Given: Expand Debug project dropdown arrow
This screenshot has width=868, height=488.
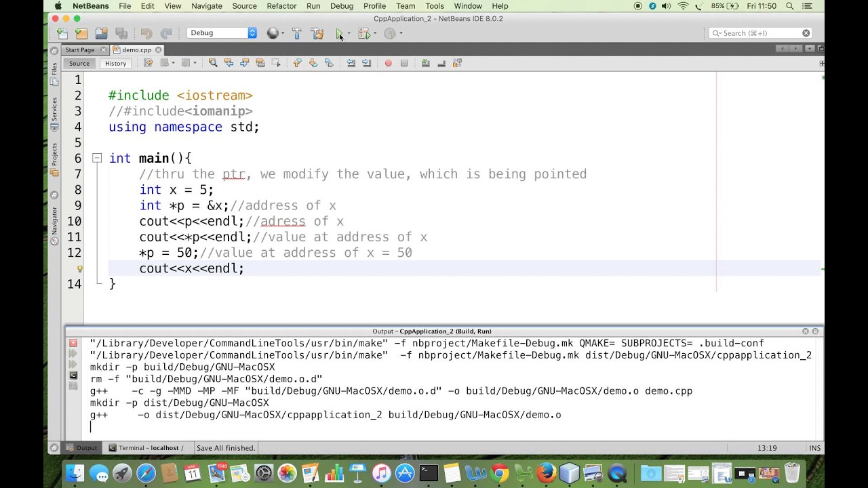Looking at the screenshot, I should (374, 33).
